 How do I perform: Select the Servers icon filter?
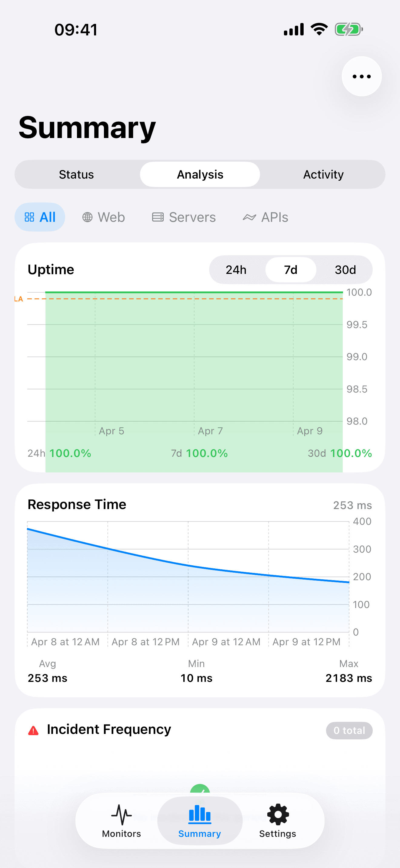pyautogui.click(x=158, y=217)
